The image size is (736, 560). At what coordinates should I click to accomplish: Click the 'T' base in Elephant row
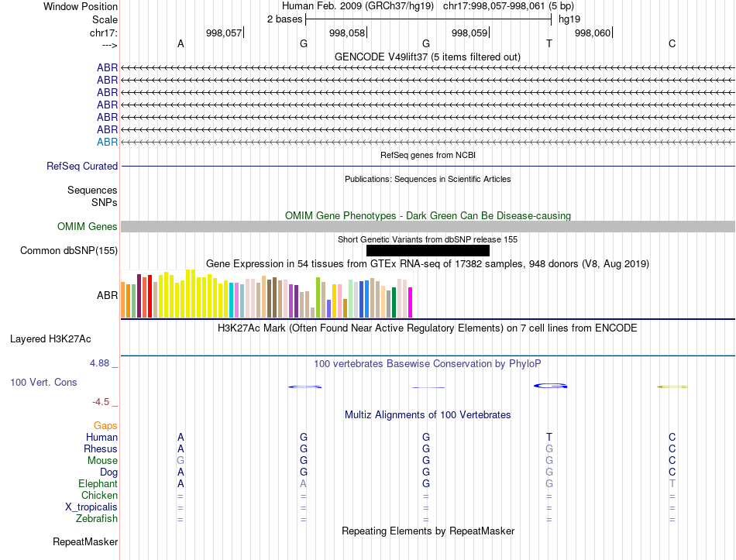click(672, 483)
